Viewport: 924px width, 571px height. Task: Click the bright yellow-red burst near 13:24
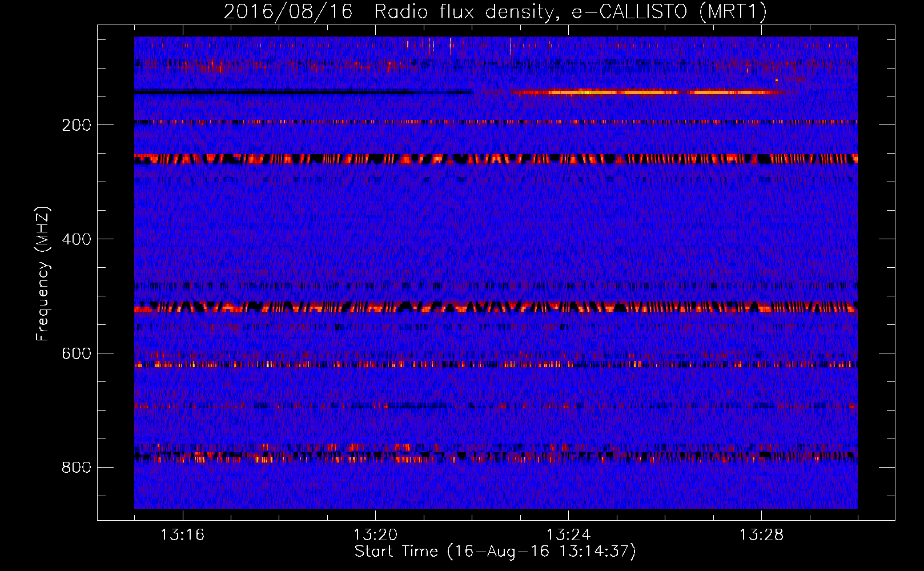[x=648, y=92]
